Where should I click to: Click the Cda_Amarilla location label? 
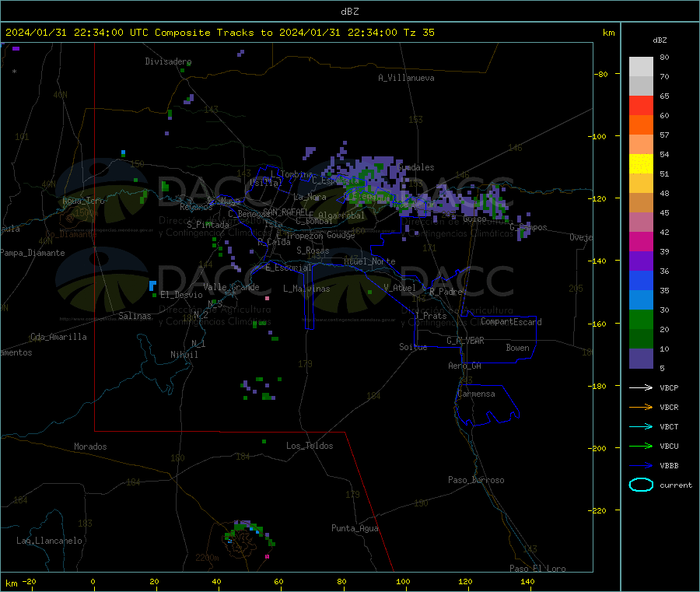pos(58,337)
